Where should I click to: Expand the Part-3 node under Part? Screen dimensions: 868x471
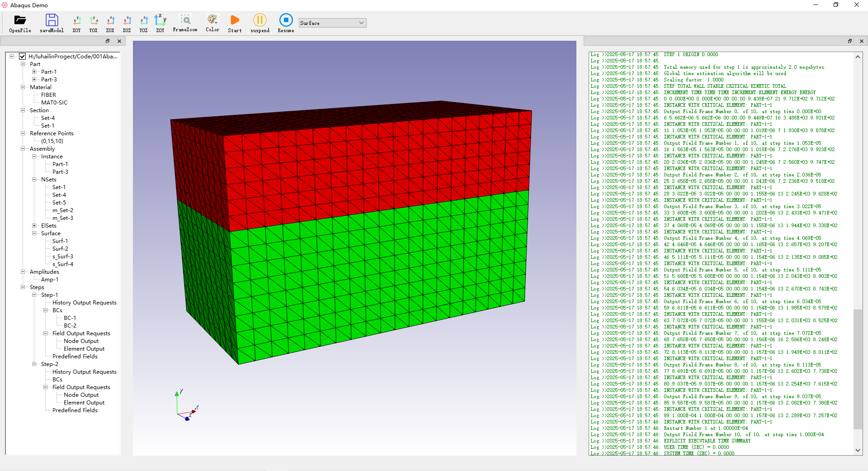pos(34,80)
